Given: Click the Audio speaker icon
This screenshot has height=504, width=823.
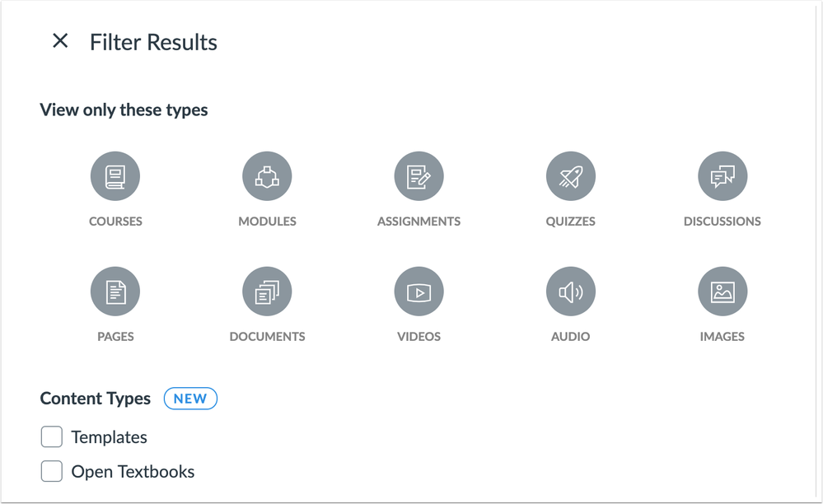Looking at the screenshot, I should pyautogui.click(x=570, y=291).
